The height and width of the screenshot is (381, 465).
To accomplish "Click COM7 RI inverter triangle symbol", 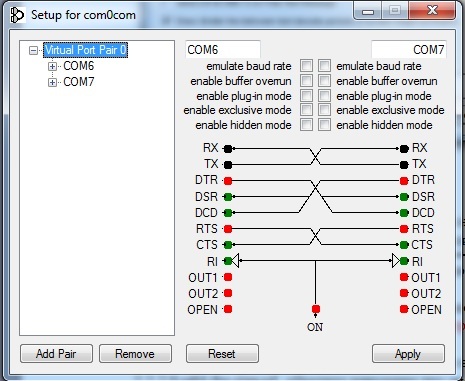I will click(x=396, y=261).
